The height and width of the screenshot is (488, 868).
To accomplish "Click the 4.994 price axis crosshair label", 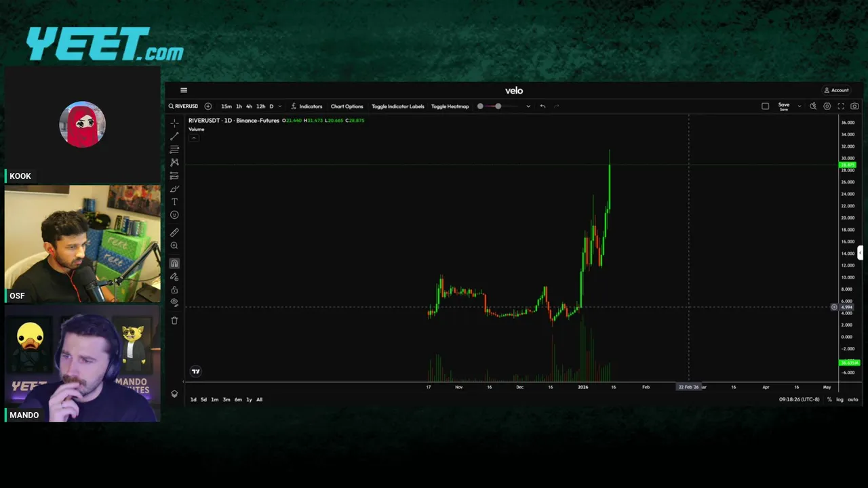I will [x=848, y=307].
